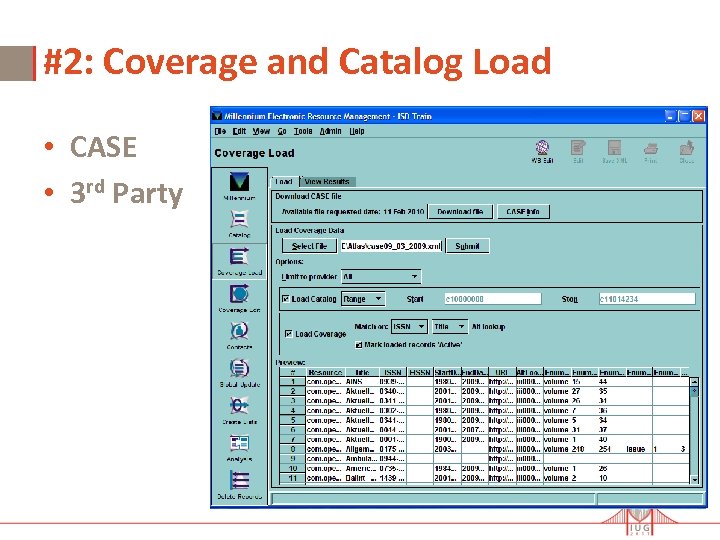Viewport: 720px width, 540px height.
Task: Select preview row 8 titled Allgem
Action: 484,449
